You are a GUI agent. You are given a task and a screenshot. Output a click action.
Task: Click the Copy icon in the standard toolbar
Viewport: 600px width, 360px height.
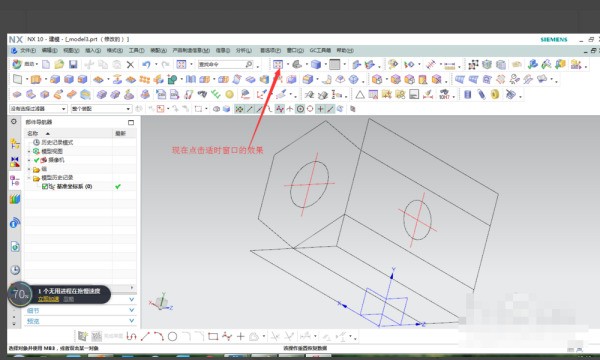tap(103, 64)
